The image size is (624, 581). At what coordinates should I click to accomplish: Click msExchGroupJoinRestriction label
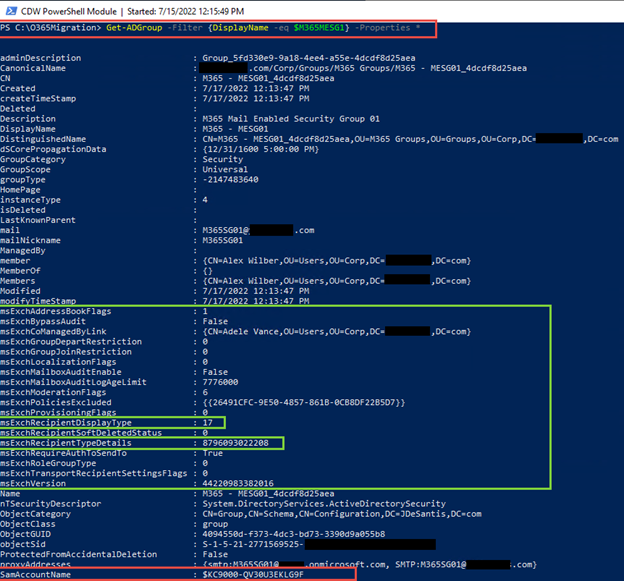pos(66,352)
